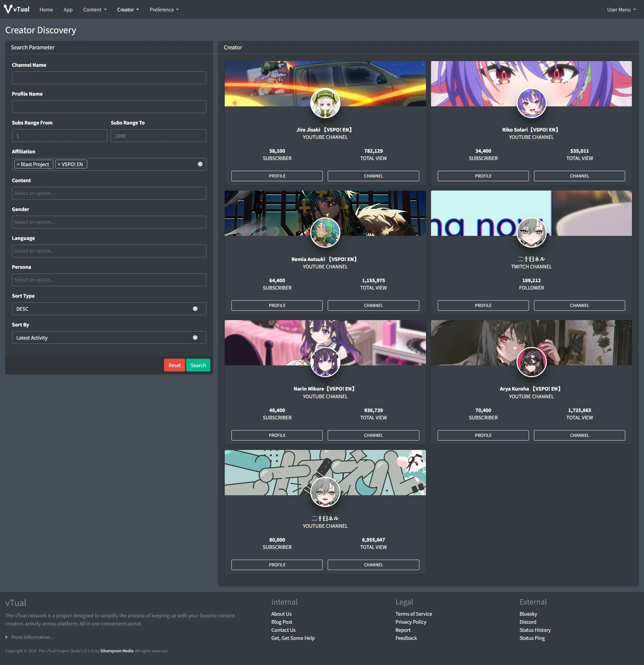
Task: Click Jira Jisaki's avatar image
Action: pyautogui.click(x=325, y=103)
